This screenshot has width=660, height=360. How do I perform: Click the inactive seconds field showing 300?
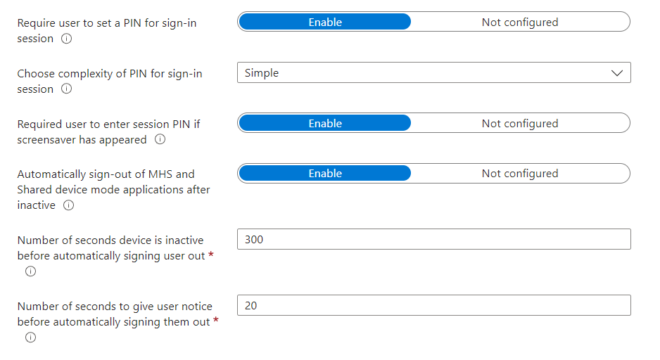click(434, 239)
